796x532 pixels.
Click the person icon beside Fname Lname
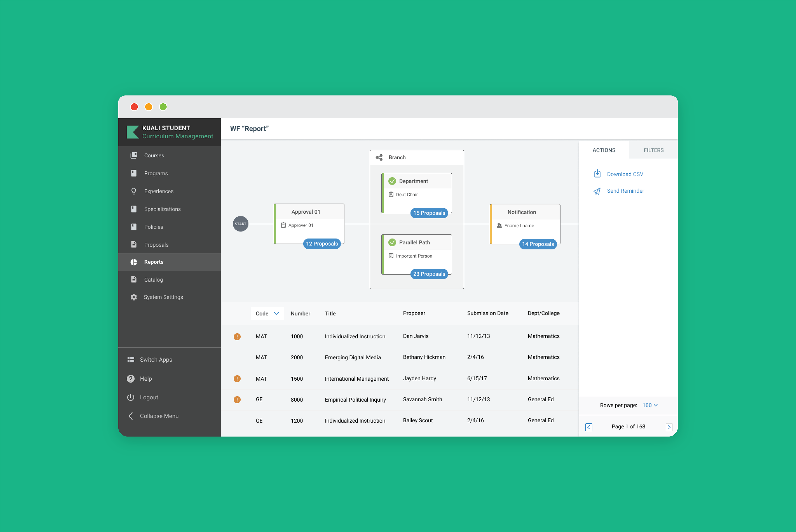click(x=499, y=226)
